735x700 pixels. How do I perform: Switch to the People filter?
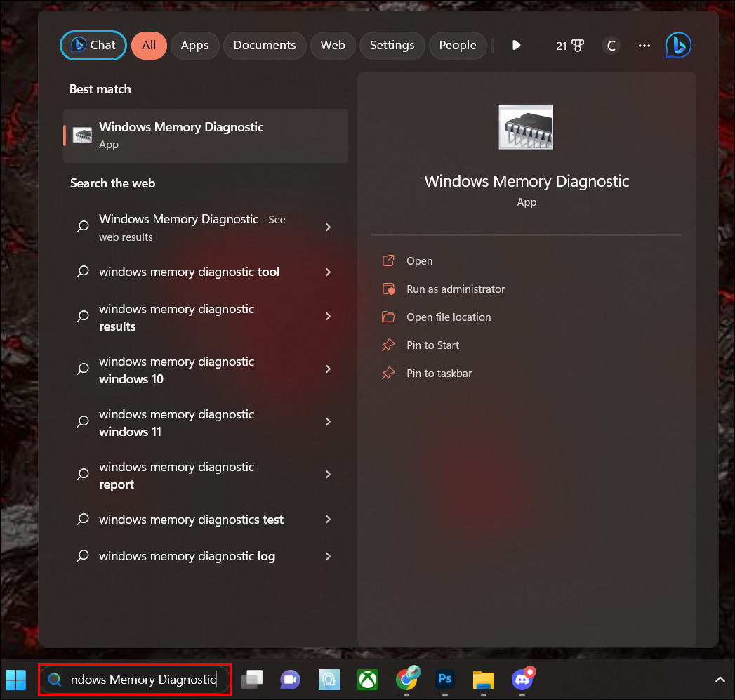458,46
